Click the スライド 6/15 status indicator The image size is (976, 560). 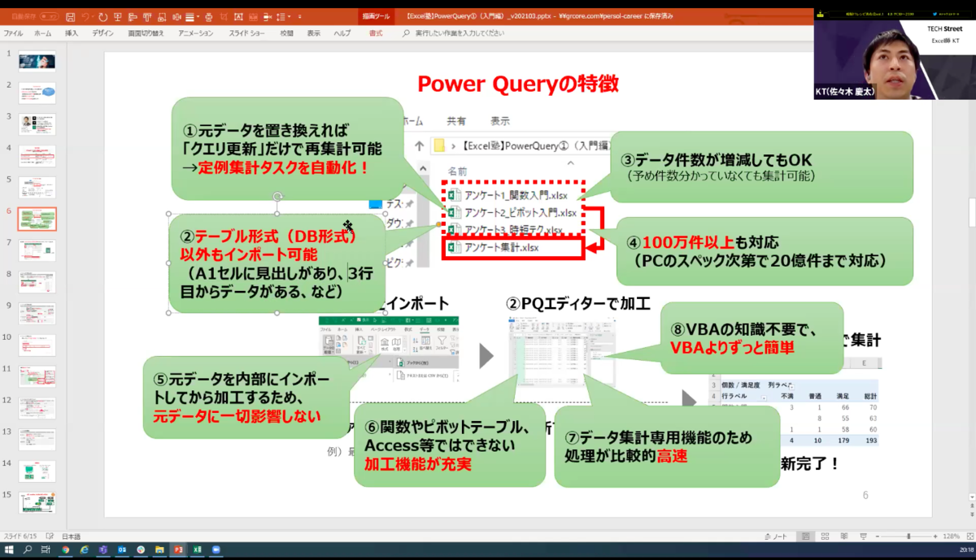tap(20, 536)
